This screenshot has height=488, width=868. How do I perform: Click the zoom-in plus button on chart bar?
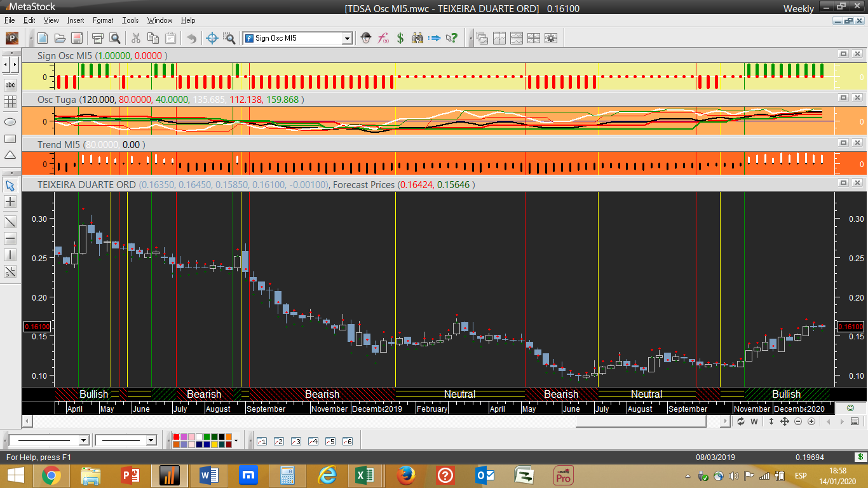(811, 421)
